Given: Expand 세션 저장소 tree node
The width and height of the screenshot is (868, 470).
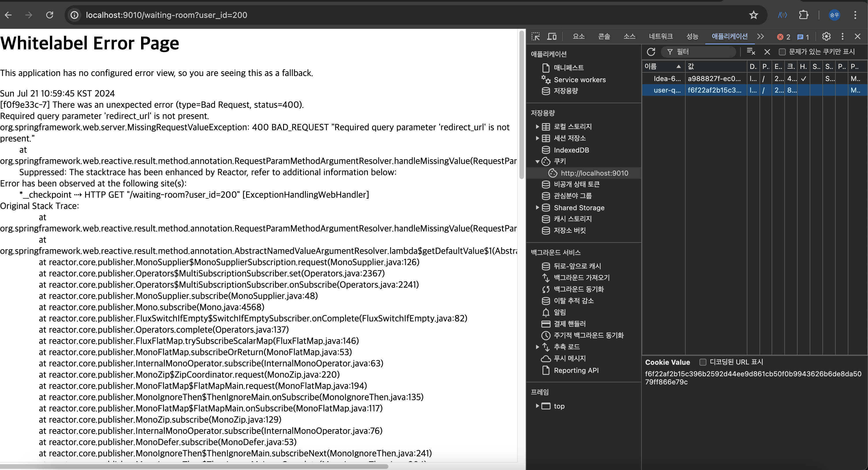Looking at the screenshot, I should click(x=537, y=138).
